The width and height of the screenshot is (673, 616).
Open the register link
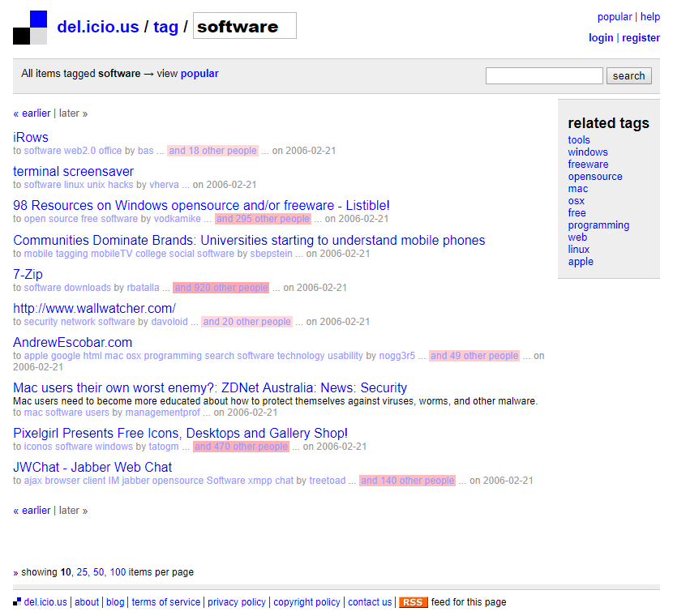pyautogui.click(x=641, y=38)
